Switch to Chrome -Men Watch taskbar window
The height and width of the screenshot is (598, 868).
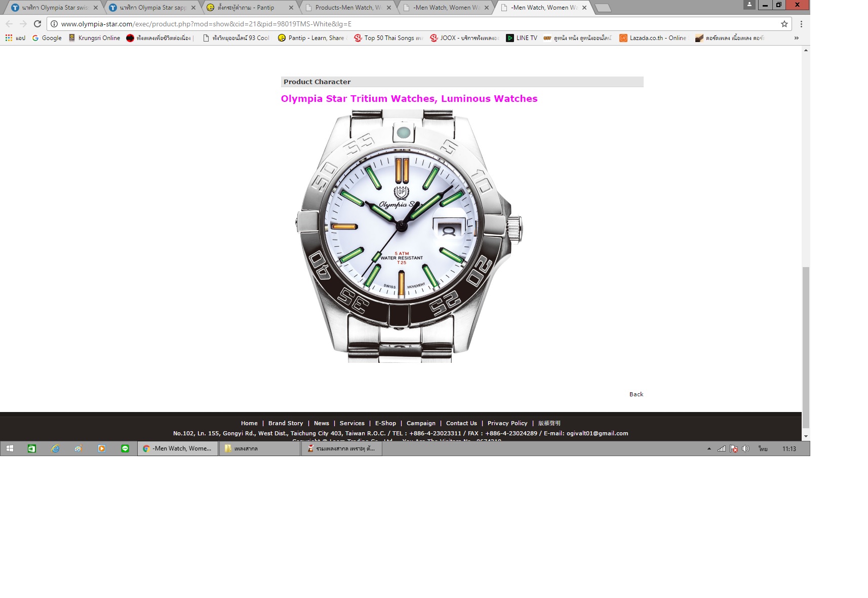tap(178, 448)
